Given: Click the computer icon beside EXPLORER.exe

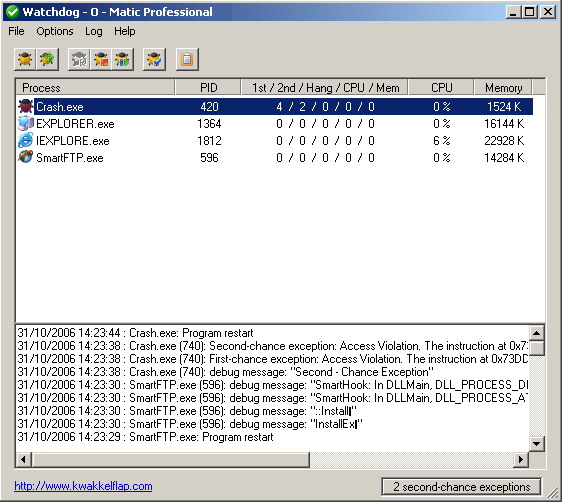Looking at the screenshot, I should coord(25,124).
